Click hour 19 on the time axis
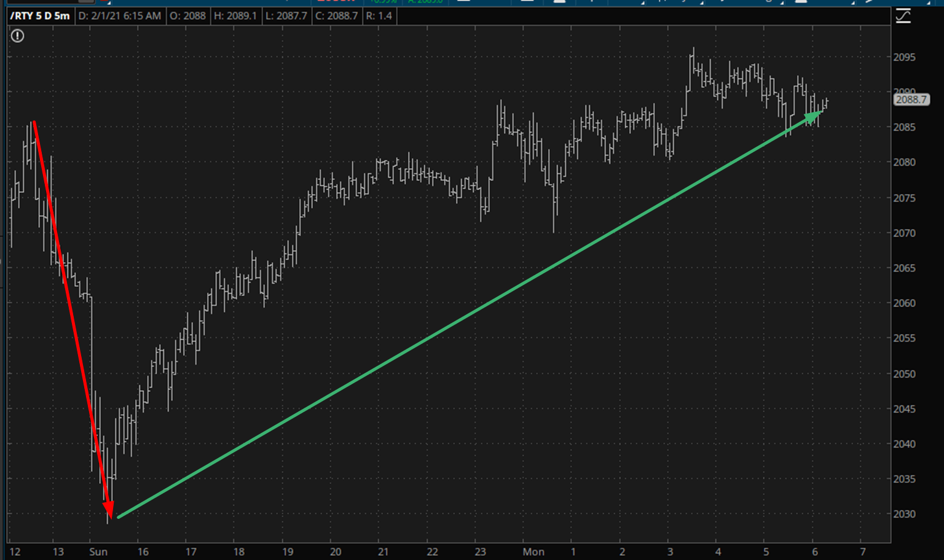Viewport: 944px width, 560px height. pos(287,551)
